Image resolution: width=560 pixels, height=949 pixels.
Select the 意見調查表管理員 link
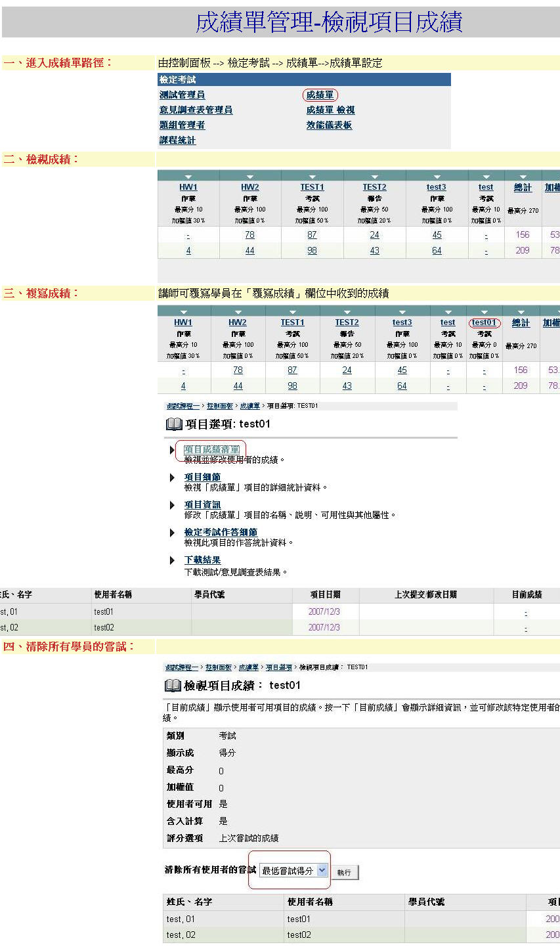pyautogui.click(x=196, y=110)
